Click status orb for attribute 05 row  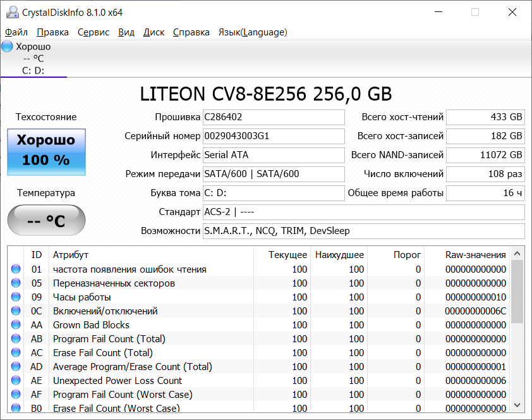point(16,283)
